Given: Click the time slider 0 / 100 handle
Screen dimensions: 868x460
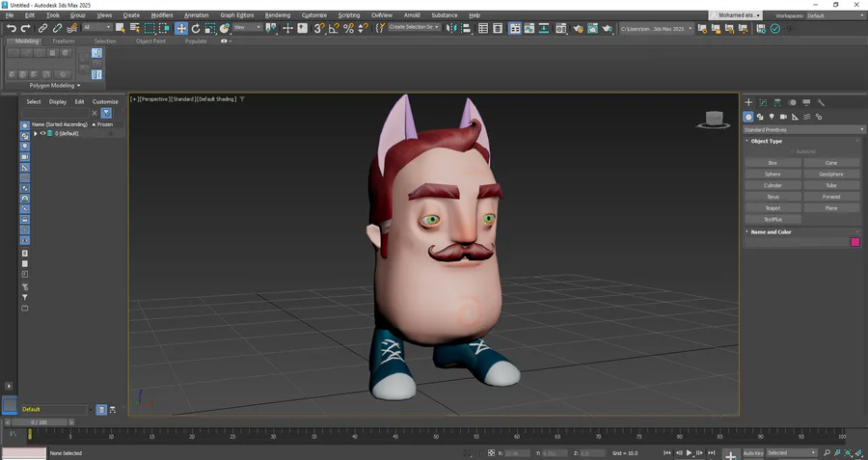Looking at the screenshot, I should (39, 422).
